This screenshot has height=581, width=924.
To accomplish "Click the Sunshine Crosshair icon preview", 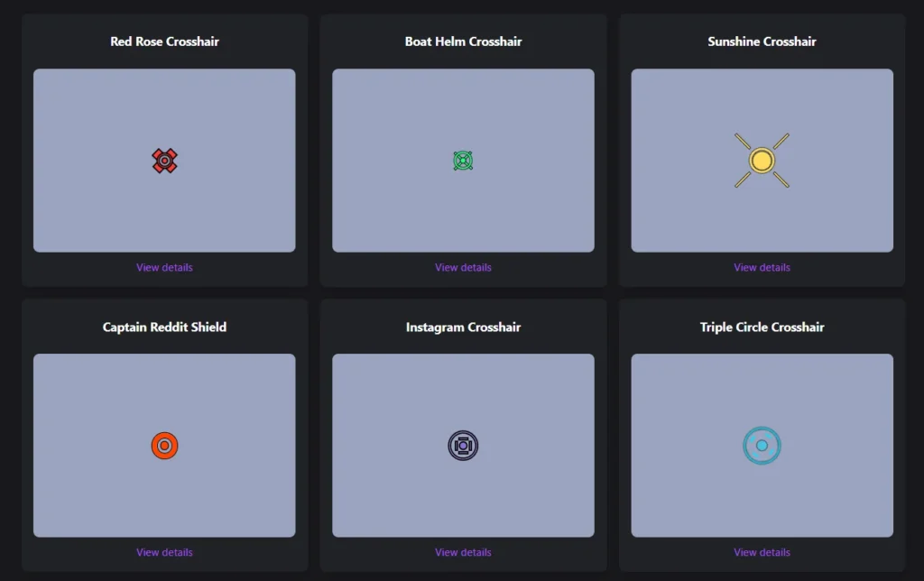I will coord(762,160).
